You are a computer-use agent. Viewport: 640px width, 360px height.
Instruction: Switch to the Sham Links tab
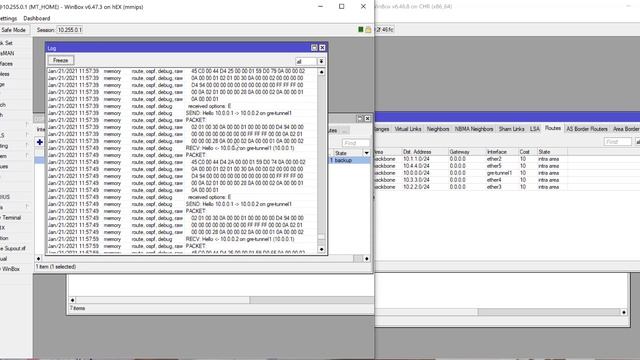tap(511, 129)
